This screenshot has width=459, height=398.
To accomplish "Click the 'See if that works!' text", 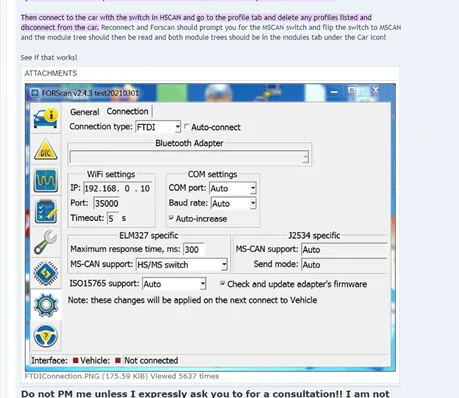I will coord(49,57).
